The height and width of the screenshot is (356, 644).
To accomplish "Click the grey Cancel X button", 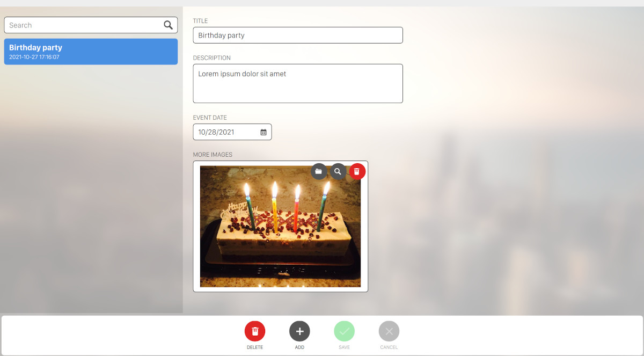I will coord(389,331).
